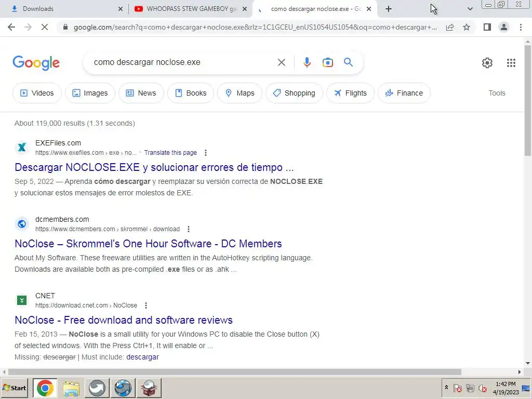532x399 pixels.
Task: Show hidden system tray icons
Action: [446, 388]
